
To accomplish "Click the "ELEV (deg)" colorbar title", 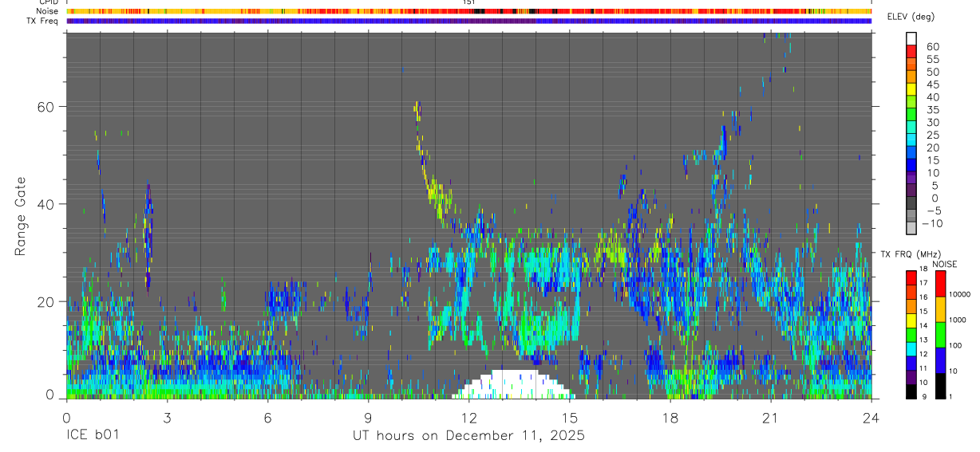I will click(x=909, y=17).
